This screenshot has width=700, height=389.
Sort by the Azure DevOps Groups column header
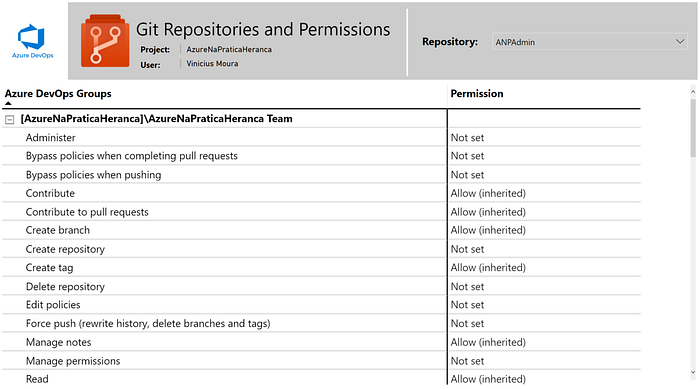[58, 93]
